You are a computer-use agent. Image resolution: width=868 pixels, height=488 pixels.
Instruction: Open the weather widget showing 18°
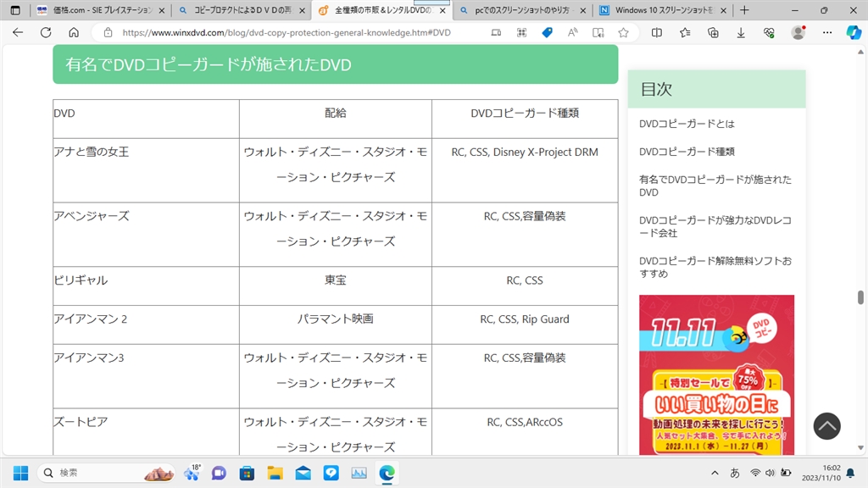(x=192, y=473)
